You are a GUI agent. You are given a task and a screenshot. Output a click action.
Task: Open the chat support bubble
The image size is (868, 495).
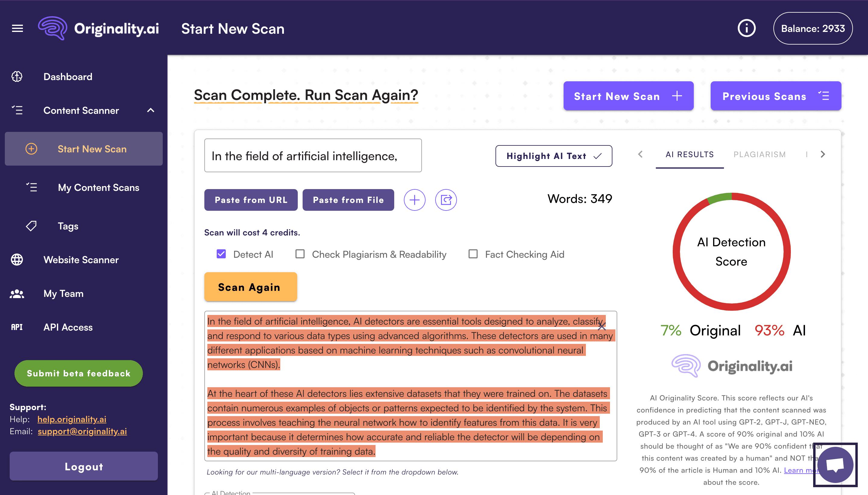[x=835, y=465]
